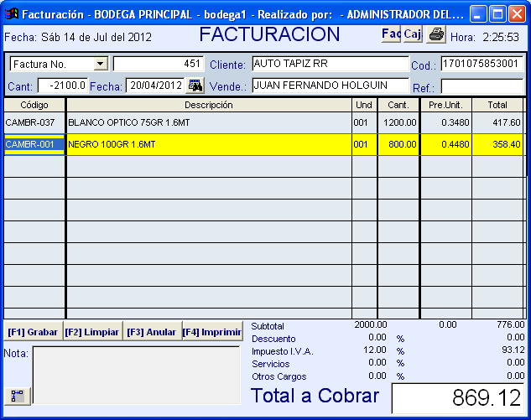Select the Cod. field with 1701075853001
Image resolution: width=531 pixels, height=420 pixels.
click(x=482, y=65)
